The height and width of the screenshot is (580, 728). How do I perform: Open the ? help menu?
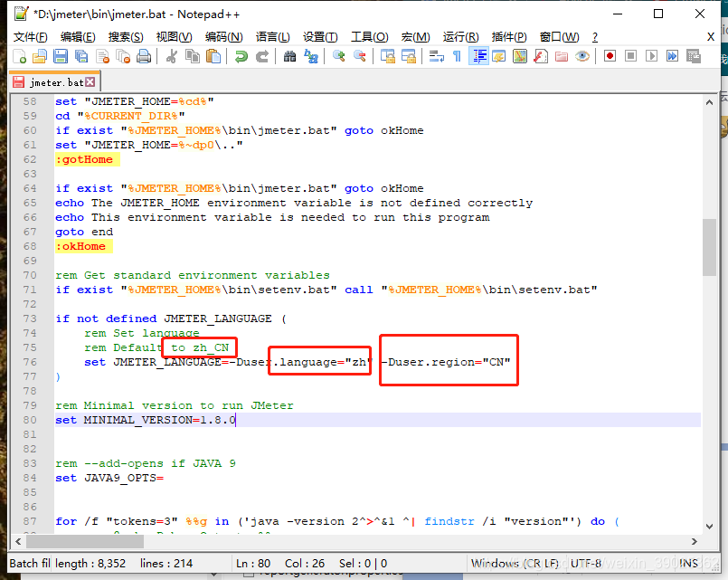[x=595, y=37]
